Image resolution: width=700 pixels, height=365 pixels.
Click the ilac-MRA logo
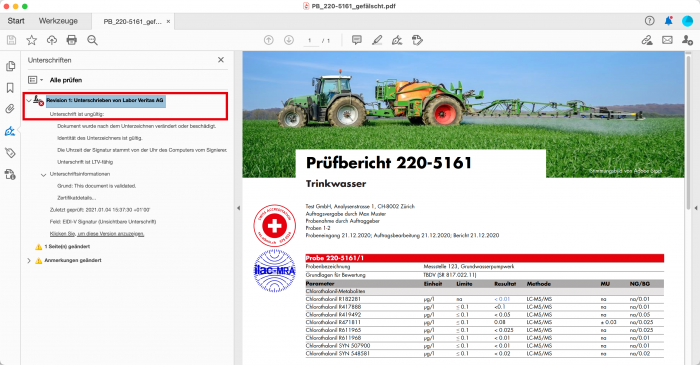pyautogui.click(x=275, y=271)
